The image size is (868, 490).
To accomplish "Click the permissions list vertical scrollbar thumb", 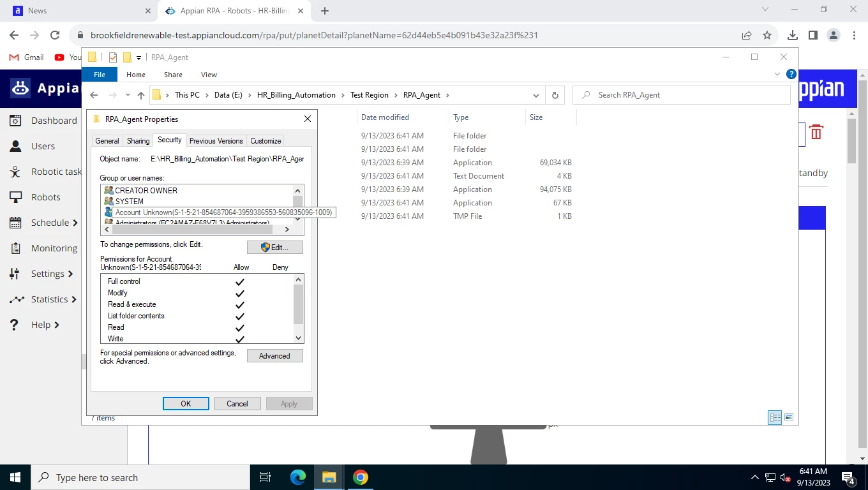I will (298, 304).
